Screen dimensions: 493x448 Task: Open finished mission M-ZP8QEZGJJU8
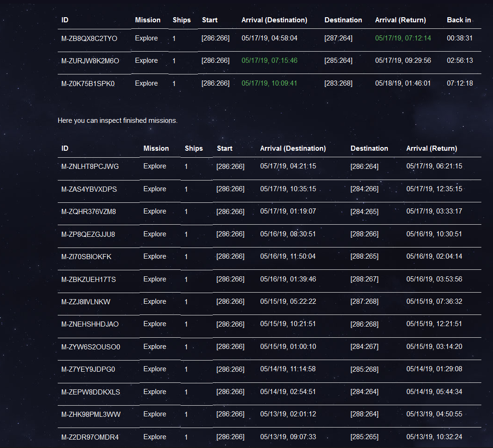88,234
